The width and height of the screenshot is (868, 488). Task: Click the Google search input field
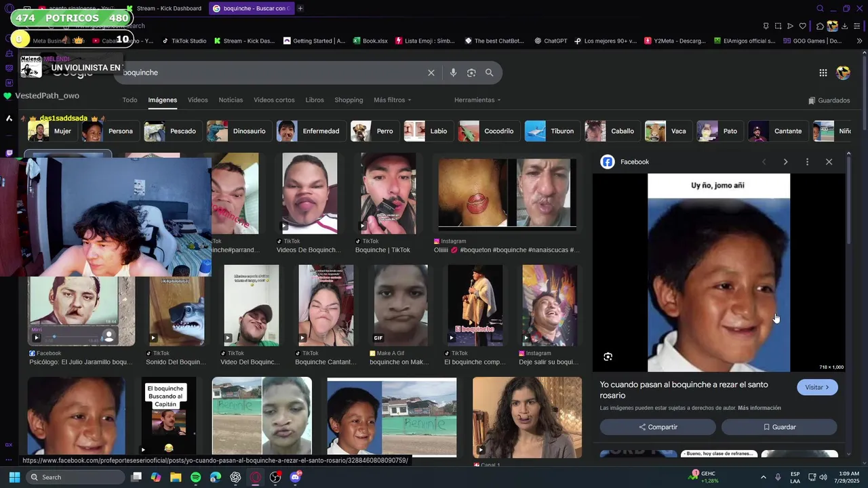click(271, 73)
